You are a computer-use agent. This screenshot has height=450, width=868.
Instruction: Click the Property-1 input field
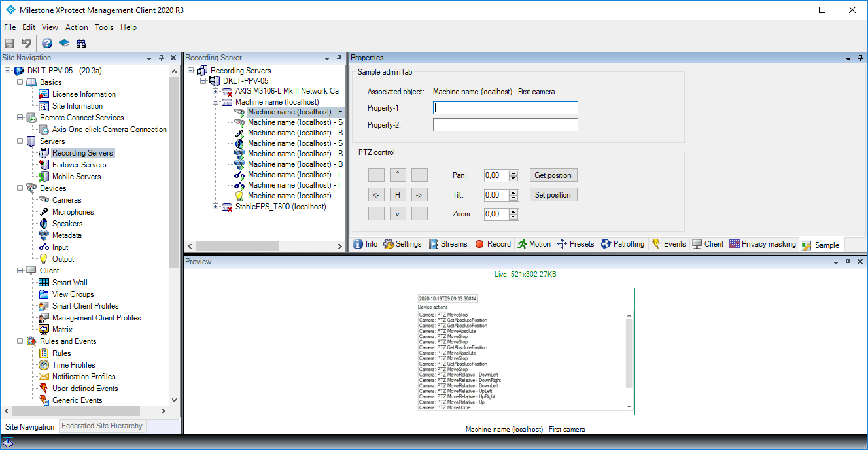pos(506,108)
